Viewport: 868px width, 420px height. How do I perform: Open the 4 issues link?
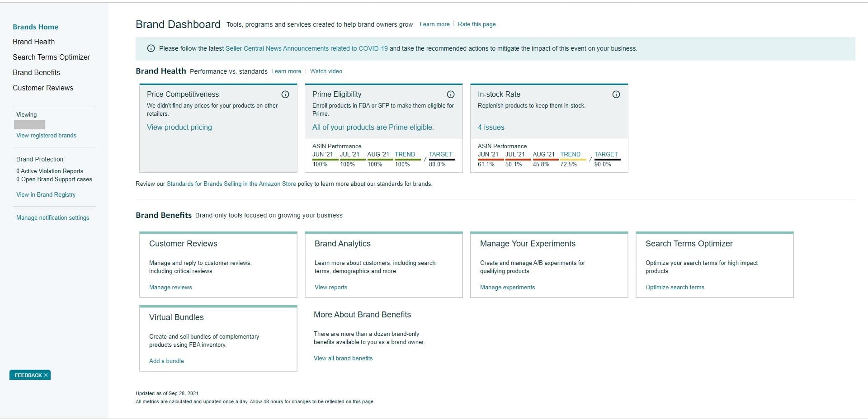(x=491, y=127)
